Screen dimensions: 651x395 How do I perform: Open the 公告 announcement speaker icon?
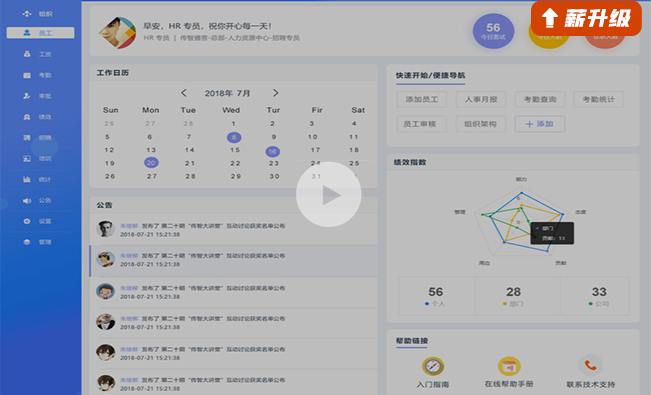point(27,201)
